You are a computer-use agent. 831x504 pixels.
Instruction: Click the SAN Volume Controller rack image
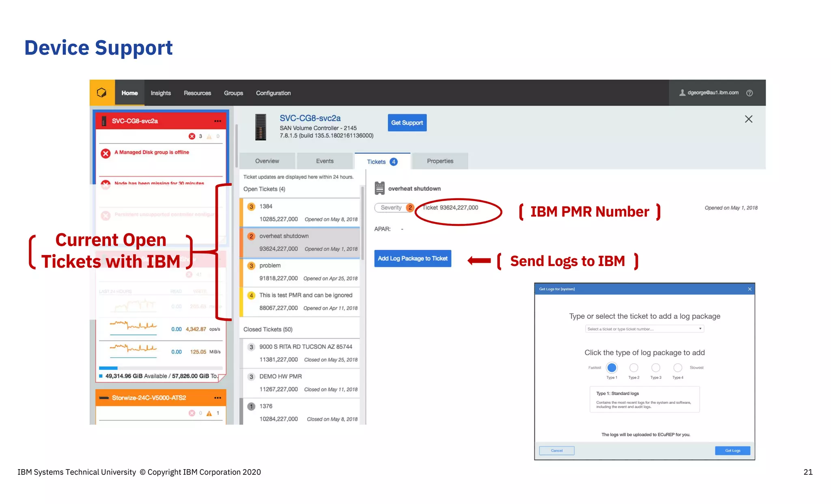click(x=260, y=127)
